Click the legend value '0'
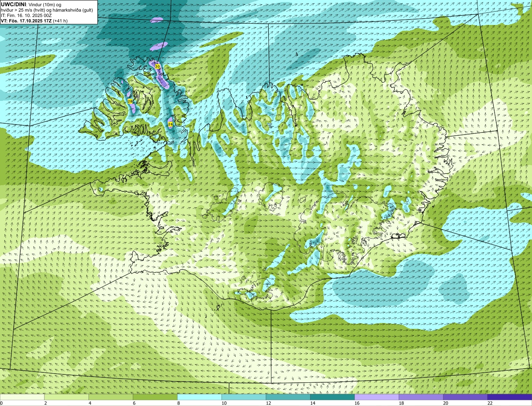This screenshot has width=532, height=406. (2, 403)
